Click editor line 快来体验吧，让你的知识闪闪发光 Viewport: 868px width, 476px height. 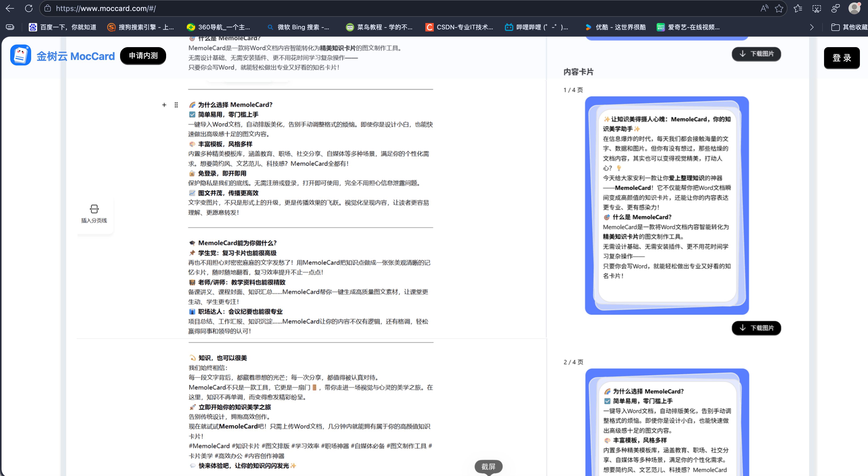coord(243,466)
